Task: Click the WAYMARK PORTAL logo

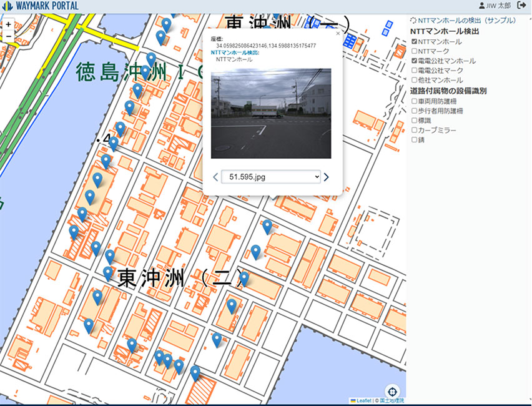Action: click(x=40, y=6)
